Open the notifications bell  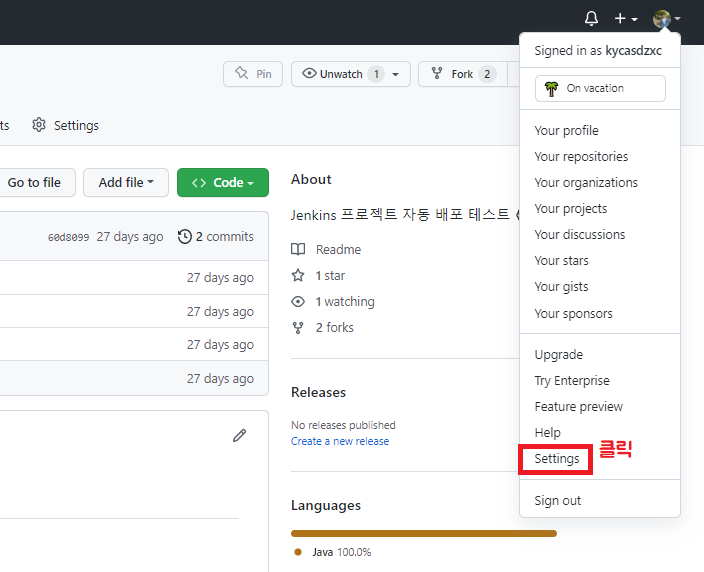[x=591, y=18]
